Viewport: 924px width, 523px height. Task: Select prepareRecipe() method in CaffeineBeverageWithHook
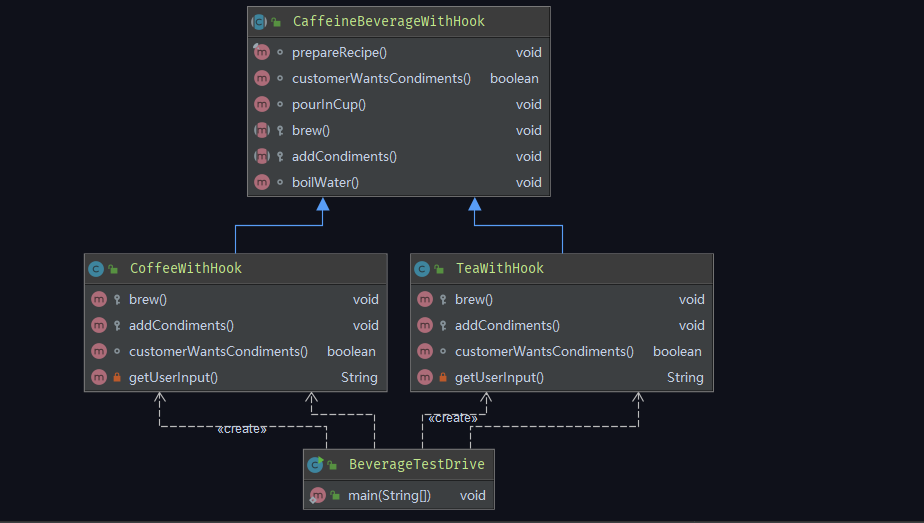(339, 52)
